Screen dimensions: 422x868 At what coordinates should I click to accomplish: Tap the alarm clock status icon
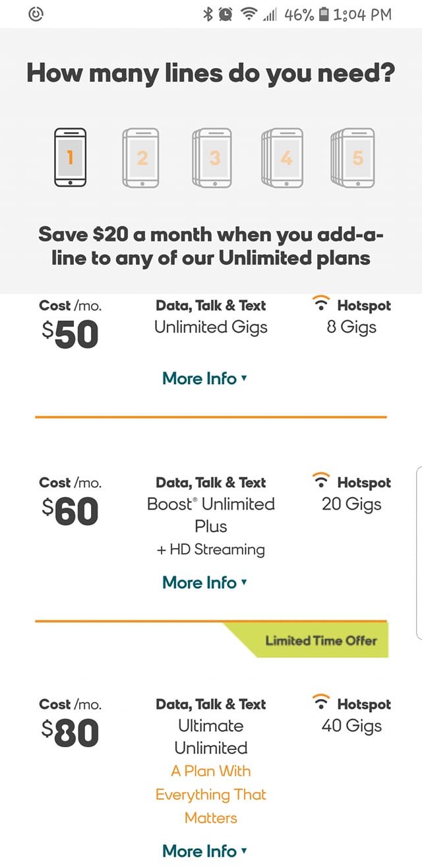coord(226,14)
